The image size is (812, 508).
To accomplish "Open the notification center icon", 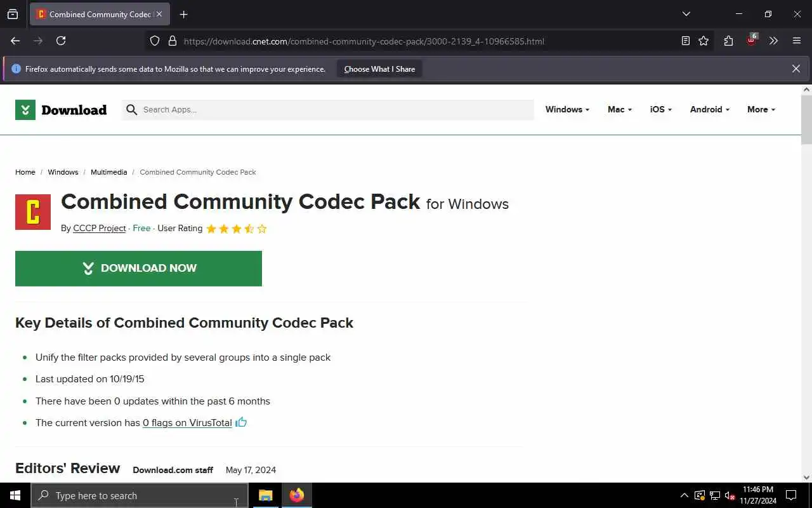I will coord(791,495).
